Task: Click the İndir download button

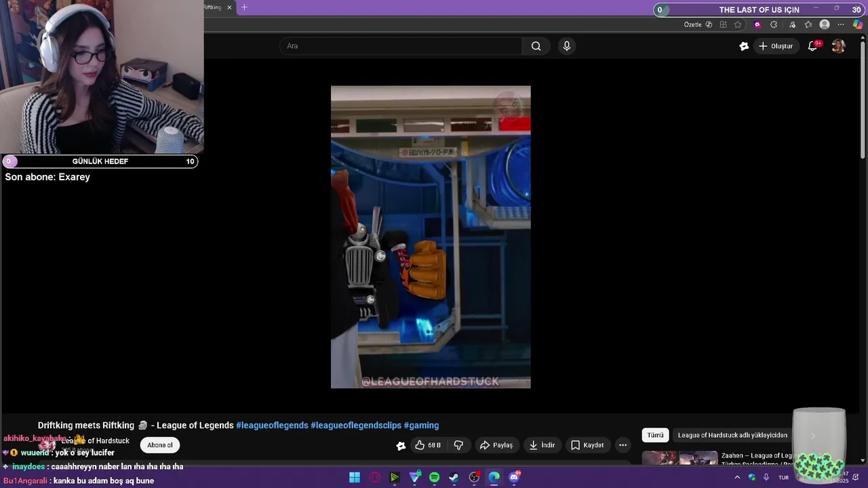Action: click(x=542, y=445)
